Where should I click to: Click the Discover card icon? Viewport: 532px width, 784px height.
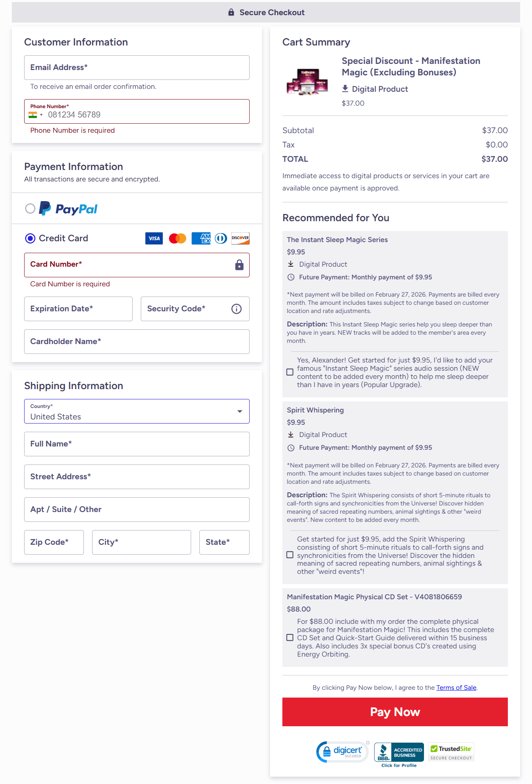pos(239,238)
